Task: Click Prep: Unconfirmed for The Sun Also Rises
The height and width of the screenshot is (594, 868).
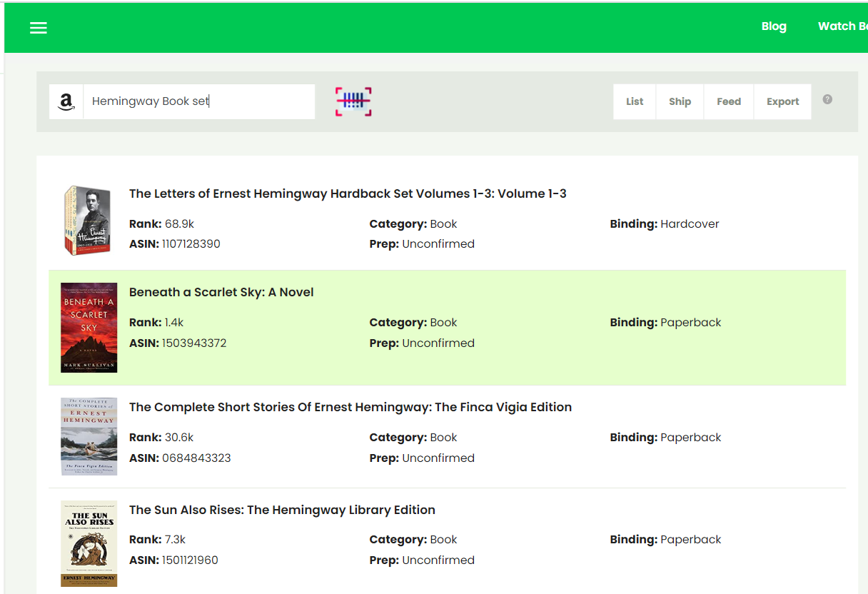Action: click(422, 560)
